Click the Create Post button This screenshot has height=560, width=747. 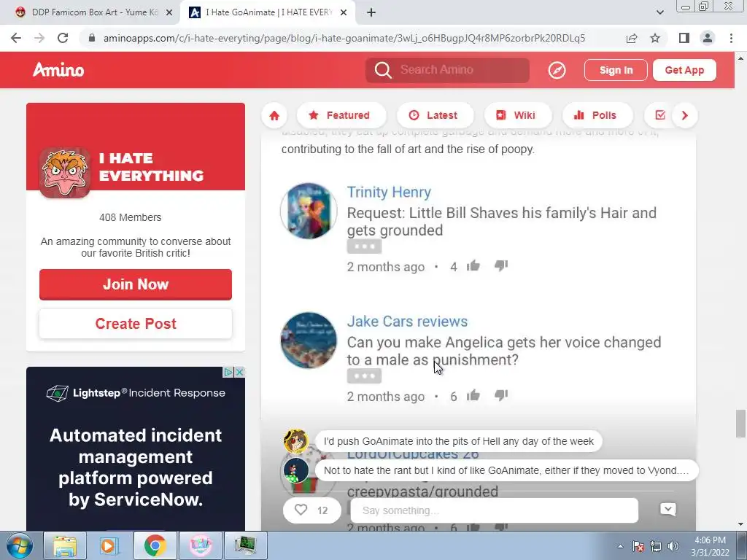click(x=136, y=324)
